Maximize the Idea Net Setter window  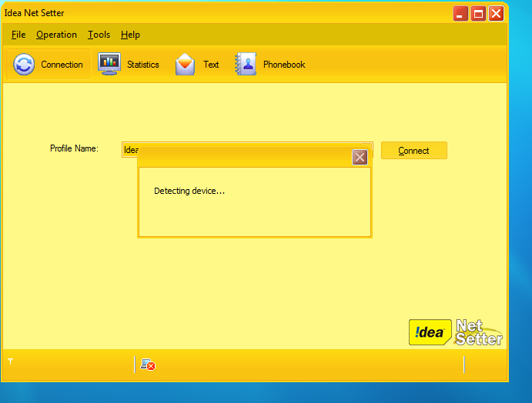(478, 14)
